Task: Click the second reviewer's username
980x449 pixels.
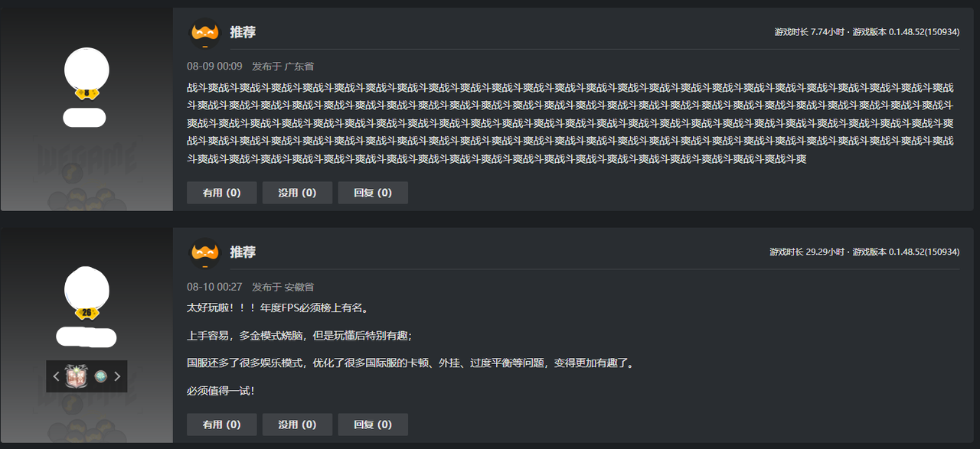Action: pyautogui.click(x=87, y=337)
